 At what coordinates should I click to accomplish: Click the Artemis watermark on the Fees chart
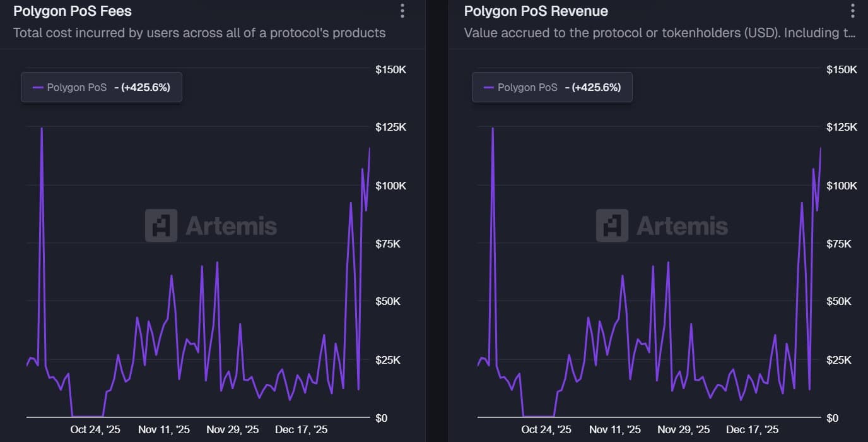tap(211, 226)
